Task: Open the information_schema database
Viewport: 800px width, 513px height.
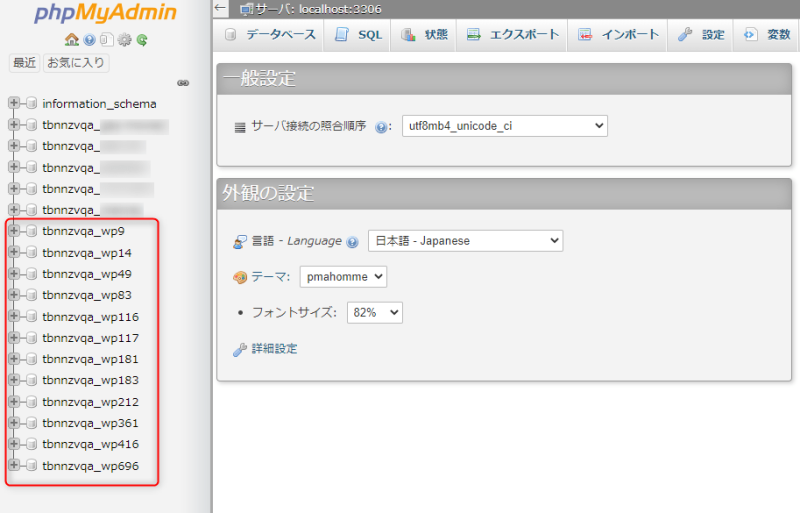Action: (x=99, y=104)
